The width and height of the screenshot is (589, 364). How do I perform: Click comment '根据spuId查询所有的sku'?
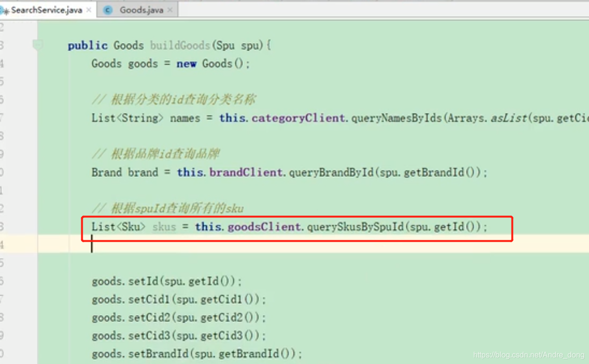pos(168,209)
